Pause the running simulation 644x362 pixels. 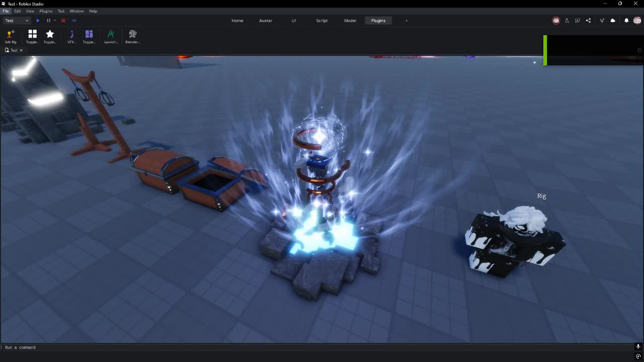(x=48, y=21)
